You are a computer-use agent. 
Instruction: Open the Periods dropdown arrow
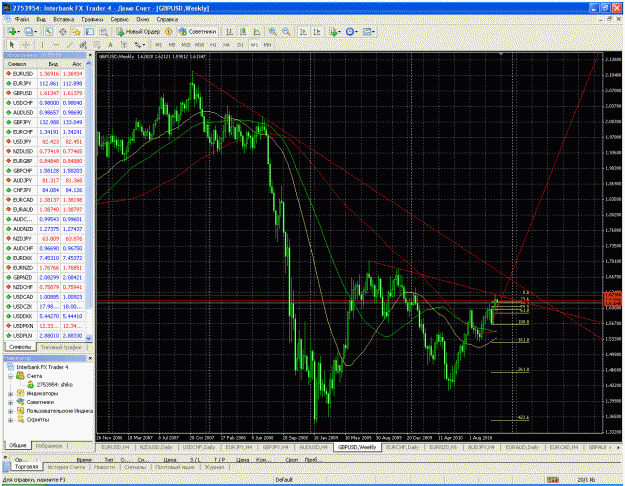356,31
